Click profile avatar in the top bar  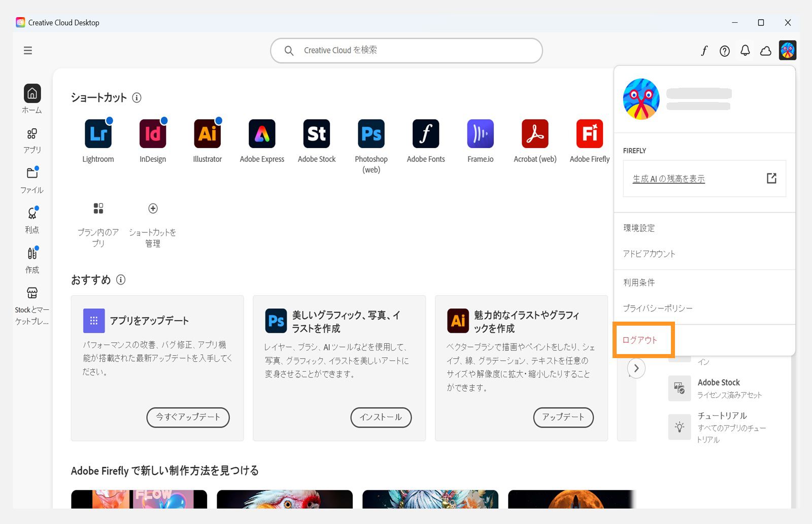[788, 50]
